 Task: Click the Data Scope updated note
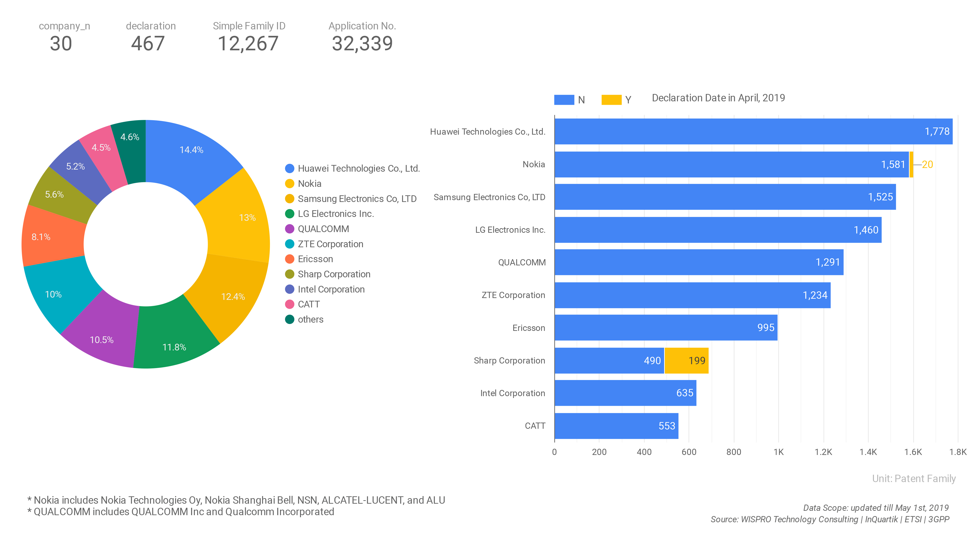point(876,508)
